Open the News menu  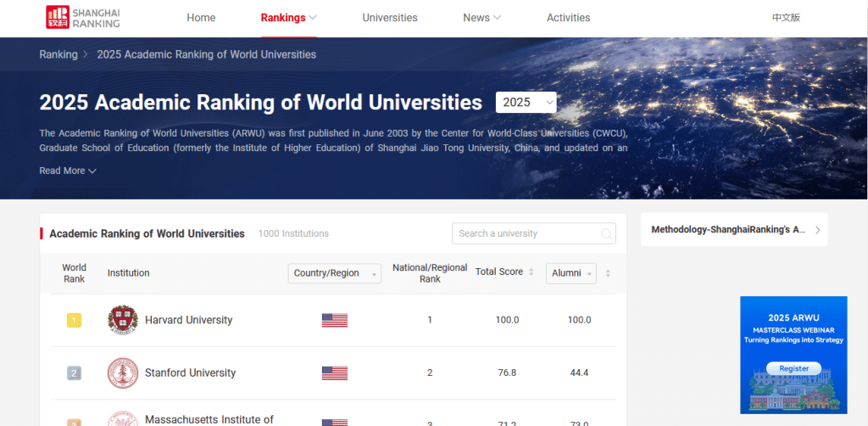click(x=481, y=18)
